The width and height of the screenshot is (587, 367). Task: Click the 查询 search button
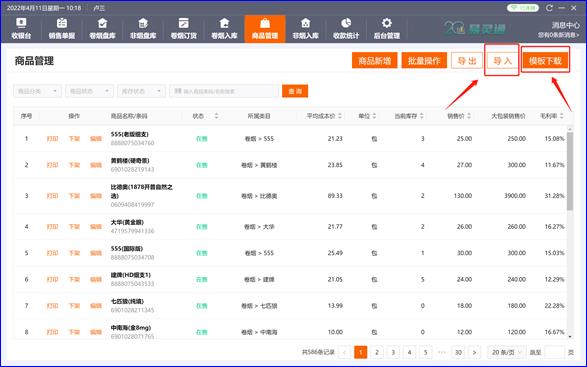click(295, 91)
